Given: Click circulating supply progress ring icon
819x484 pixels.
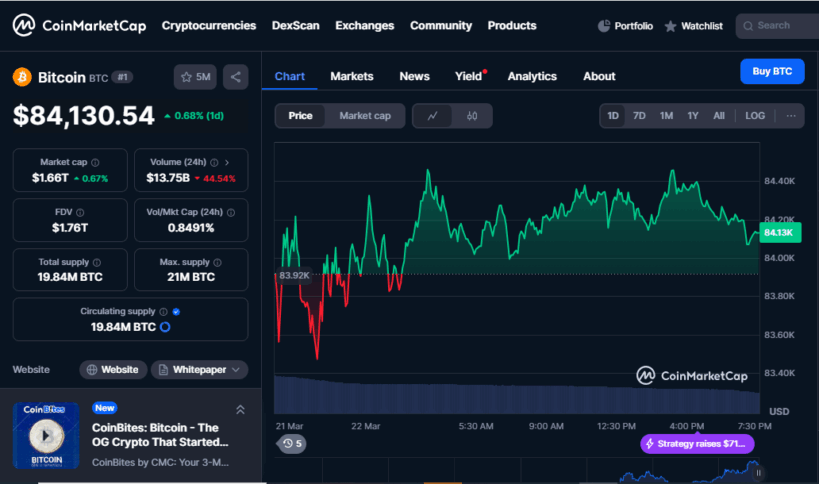Looking at the screenshot, I should (x=165, y=327).
